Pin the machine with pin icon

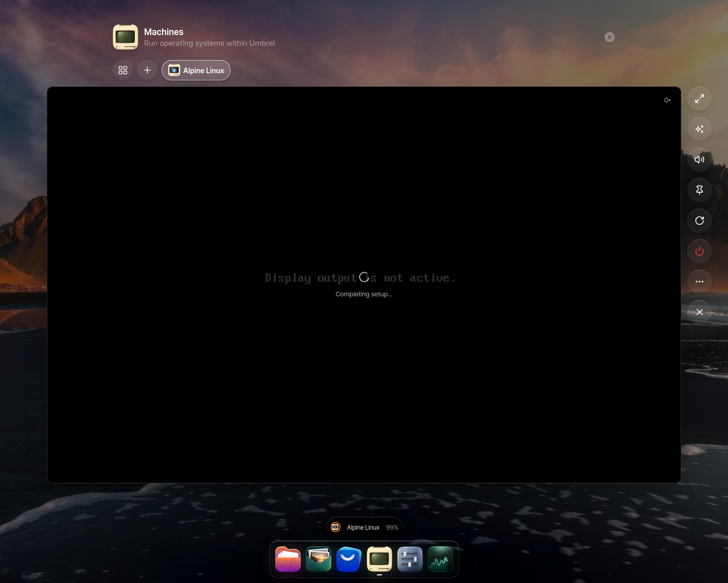click(x=700, y=190)
